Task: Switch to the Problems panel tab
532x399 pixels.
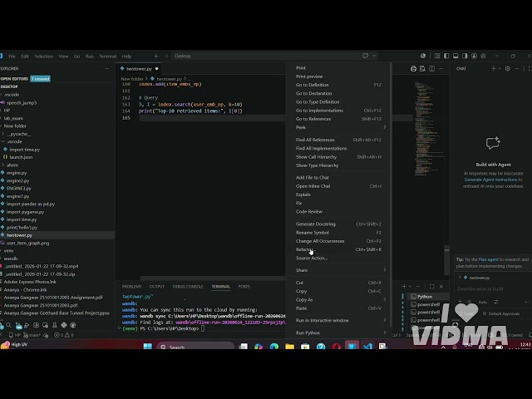Action: pos(131,287)
